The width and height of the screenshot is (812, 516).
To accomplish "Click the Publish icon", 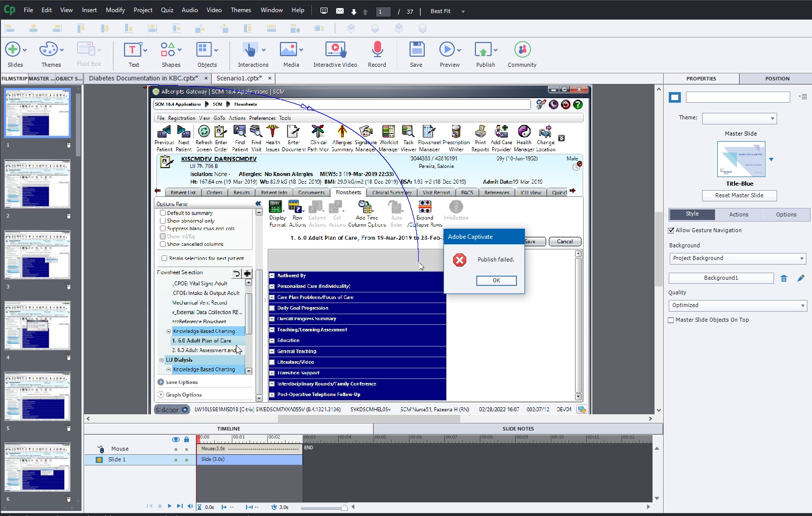I will click(482, 50).
